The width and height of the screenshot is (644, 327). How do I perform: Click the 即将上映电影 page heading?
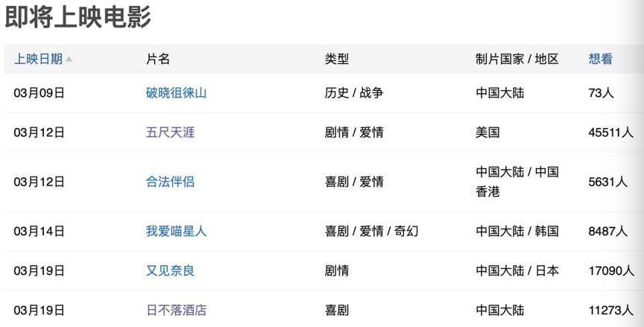coord(78,17)
